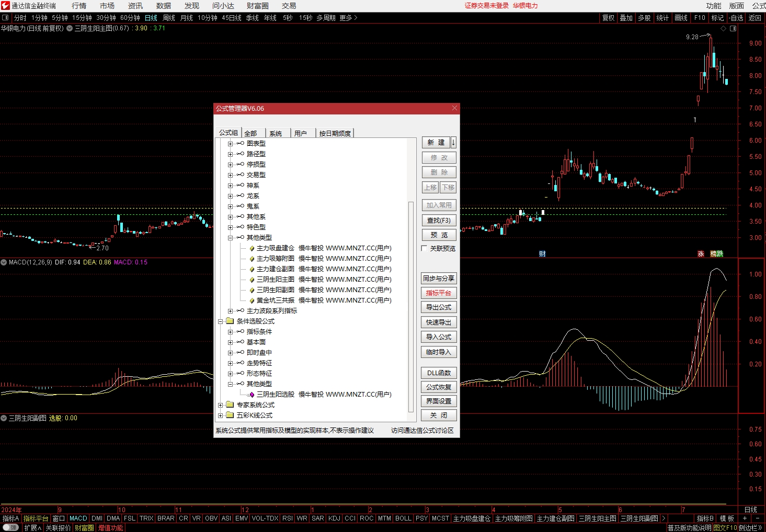This screenshot has height=532, width=766.
Task: Click the folder icon of 条件选股公式
Action: coord(230,321)
